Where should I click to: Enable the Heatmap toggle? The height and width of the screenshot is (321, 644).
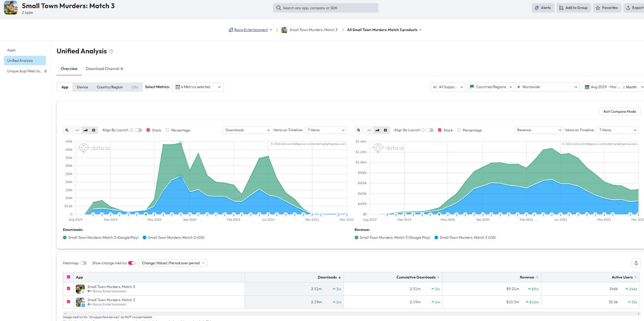(x=83, y=263)
